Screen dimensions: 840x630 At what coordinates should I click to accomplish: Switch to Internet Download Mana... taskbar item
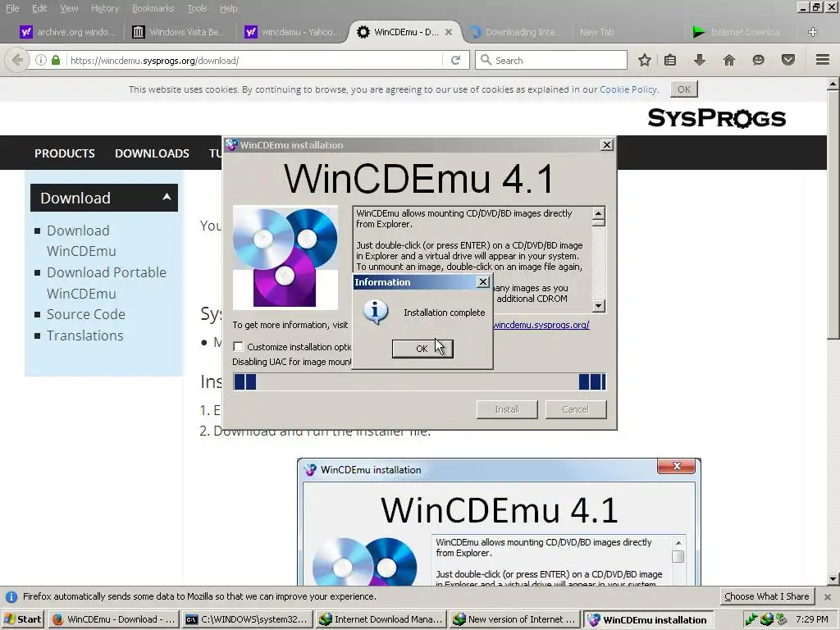[x=381, y=619]
